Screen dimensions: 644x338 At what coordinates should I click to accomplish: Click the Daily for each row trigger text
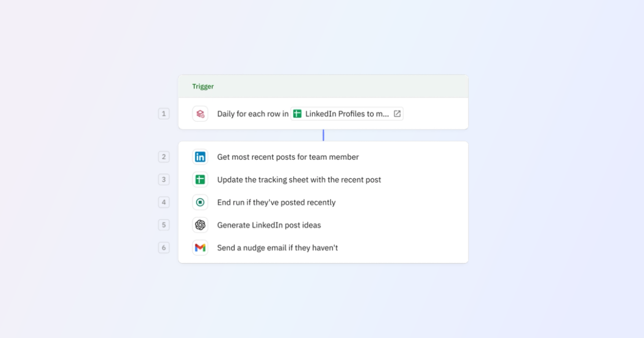(x=253, y=114)
